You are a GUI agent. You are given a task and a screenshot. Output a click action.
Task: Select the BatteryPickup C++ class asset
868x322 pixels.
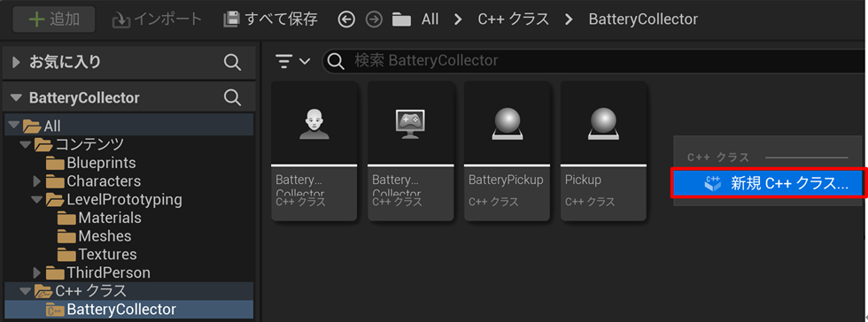(507, 150)
